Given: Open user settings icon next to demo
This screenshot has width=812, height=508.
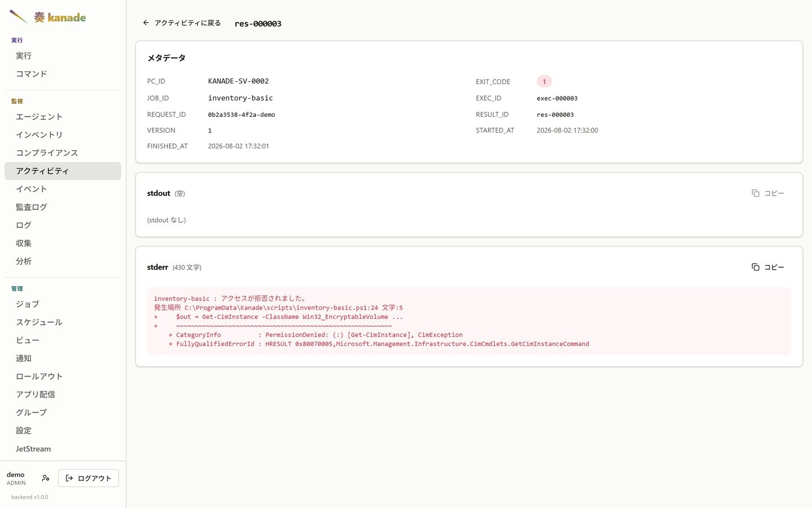Looking at the screenshot, I should coord(46,478).
